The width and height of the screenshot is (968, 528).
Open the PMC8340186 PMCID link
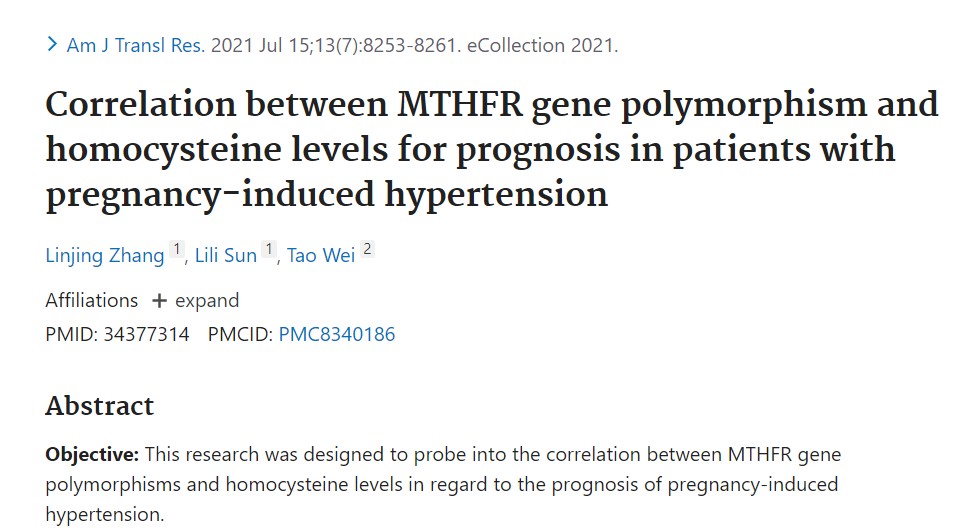coord(336,334)
